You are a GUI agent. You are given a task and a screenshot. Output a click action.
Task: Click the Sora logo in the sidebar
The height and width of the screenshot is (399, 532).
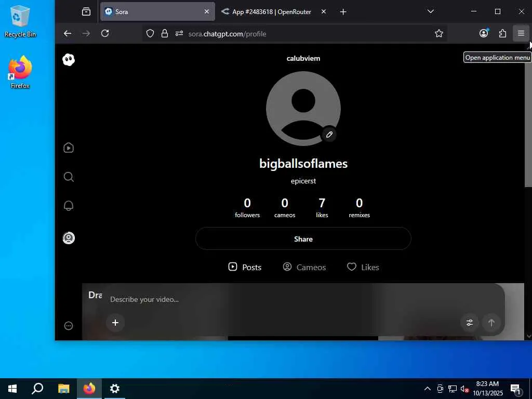point(69,60)
